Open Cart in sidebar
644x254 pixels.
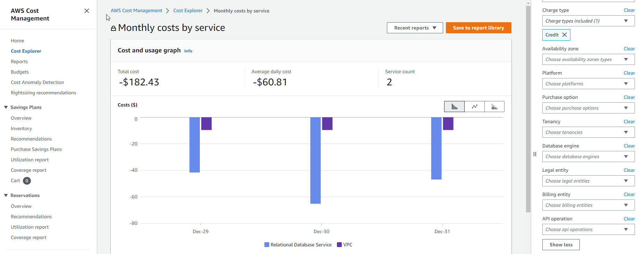pos(15,180)
